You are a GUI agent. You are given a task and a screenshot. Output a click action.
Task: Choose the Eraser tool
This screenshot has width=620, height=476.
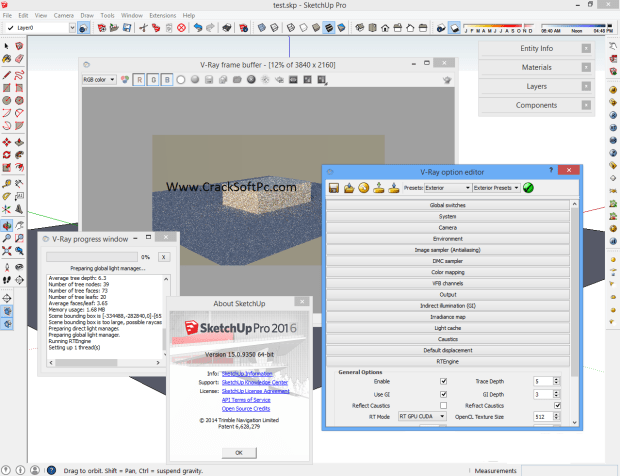point(19,59)
